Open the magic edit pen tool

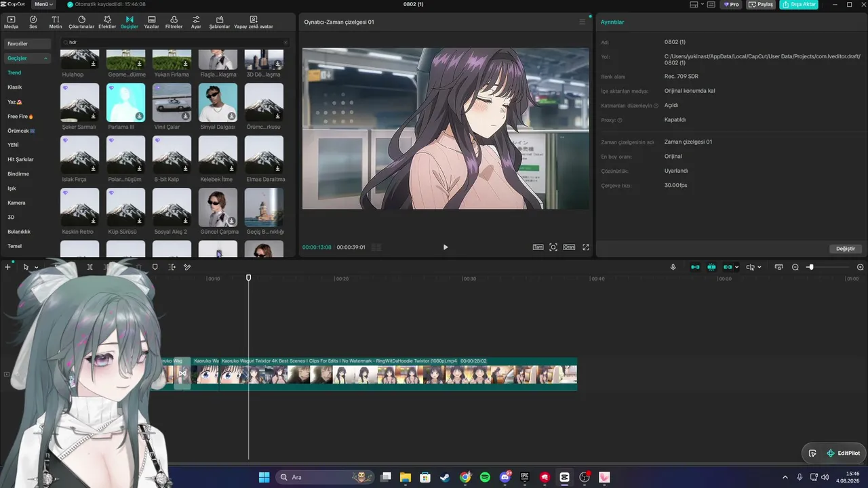pos(188,267)
